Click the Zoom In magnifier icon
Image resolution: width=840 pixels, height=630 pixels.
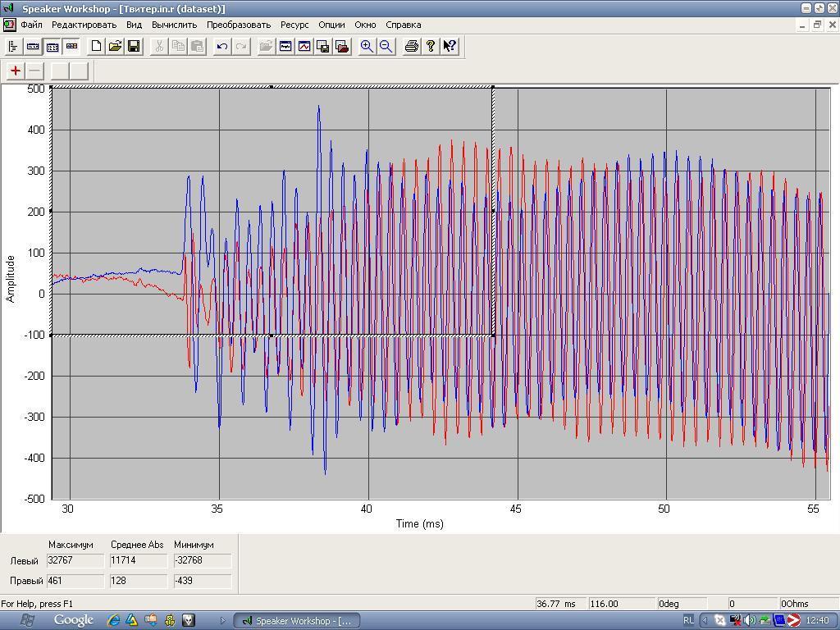pyautogui.click(x=367, y=47)
